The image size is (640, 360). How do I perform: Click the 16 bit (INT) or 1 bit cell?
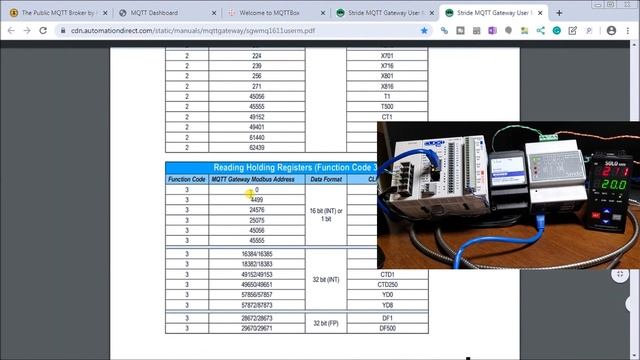[x=326, y=215]
